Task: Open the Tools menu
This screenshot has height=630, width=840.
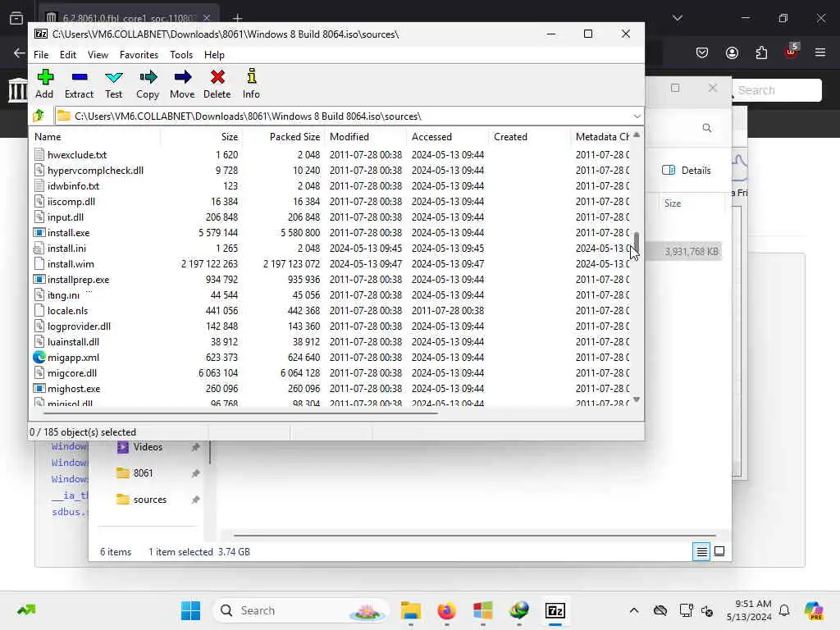Action: [x=181, y=55]
